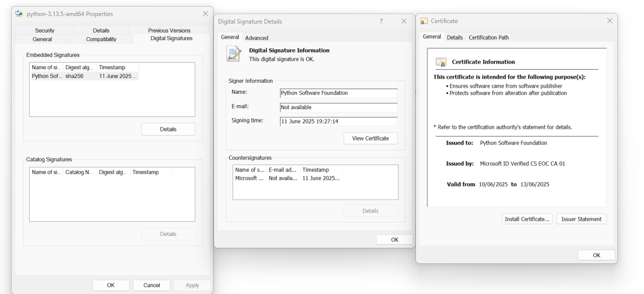
Task: Open the Details tab in Properties window
Action: pyautogui.click(x=101, y=31)
